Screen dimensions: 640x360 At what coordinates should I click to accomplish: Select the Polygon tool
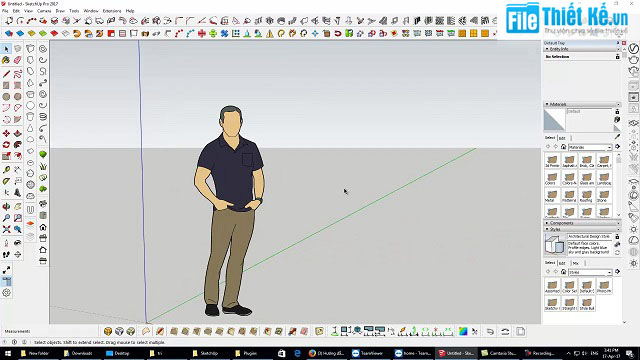(x=18, y=97)
